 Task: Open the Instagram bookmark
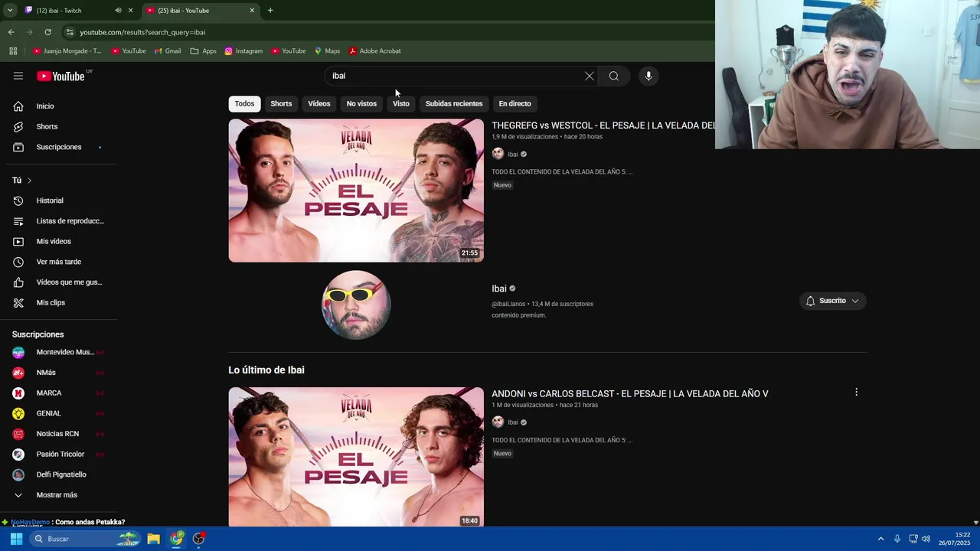click(243, 51)
